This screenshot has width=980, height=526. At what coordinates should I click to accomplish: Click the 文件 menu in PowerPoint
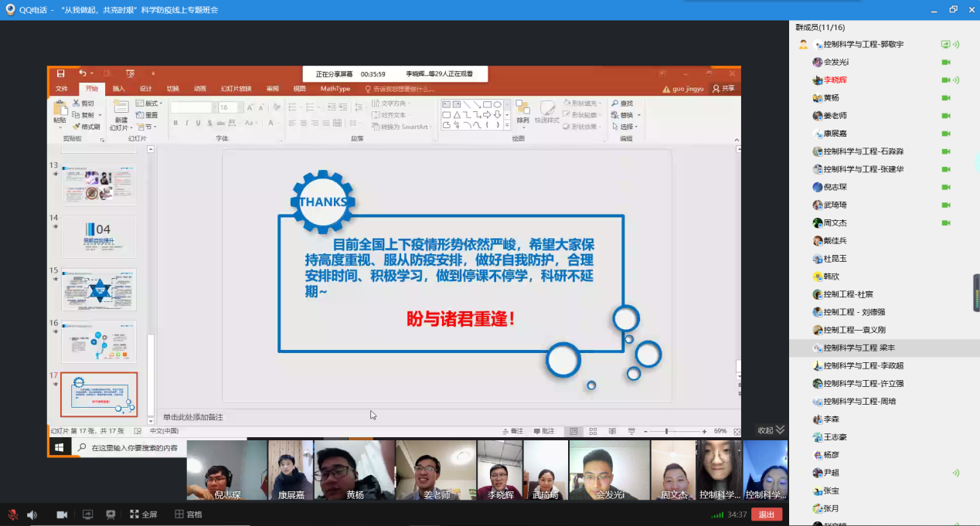tap(62, 89)
